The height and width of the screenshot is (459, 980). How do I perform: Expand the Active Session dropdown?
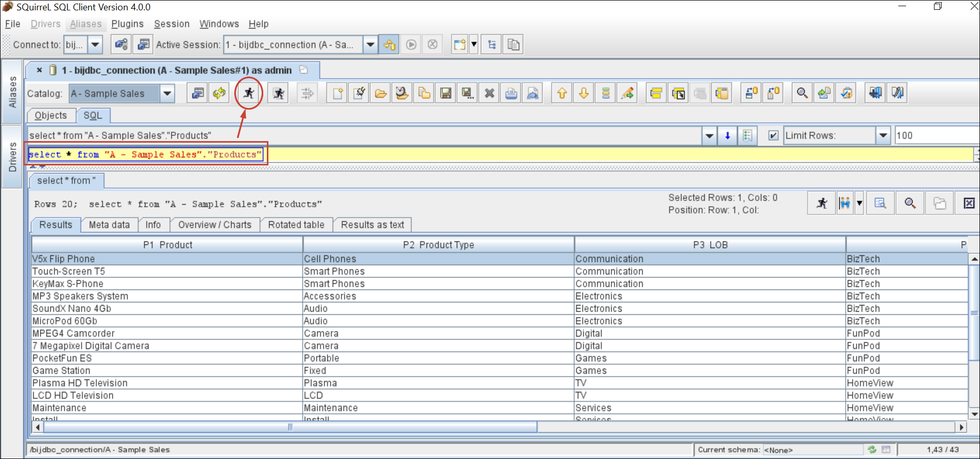pyautogui.click(x=370, y=45)
